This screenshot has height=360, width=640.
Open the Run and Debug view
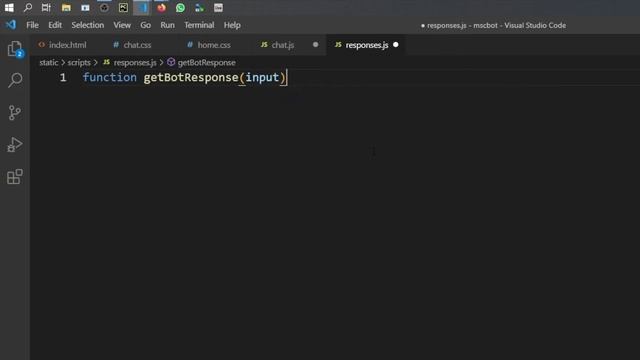coord(15,144)
